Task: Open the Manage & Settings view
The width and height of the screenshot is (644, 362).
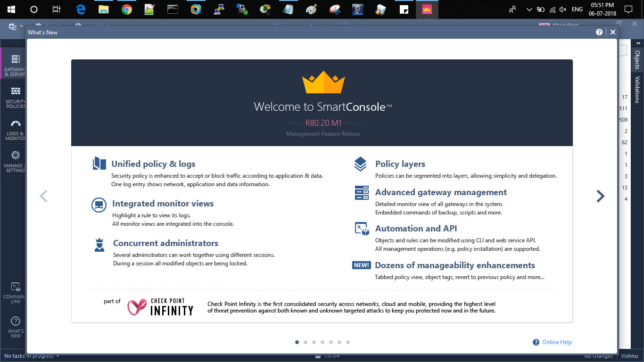Action: [14, 160]
